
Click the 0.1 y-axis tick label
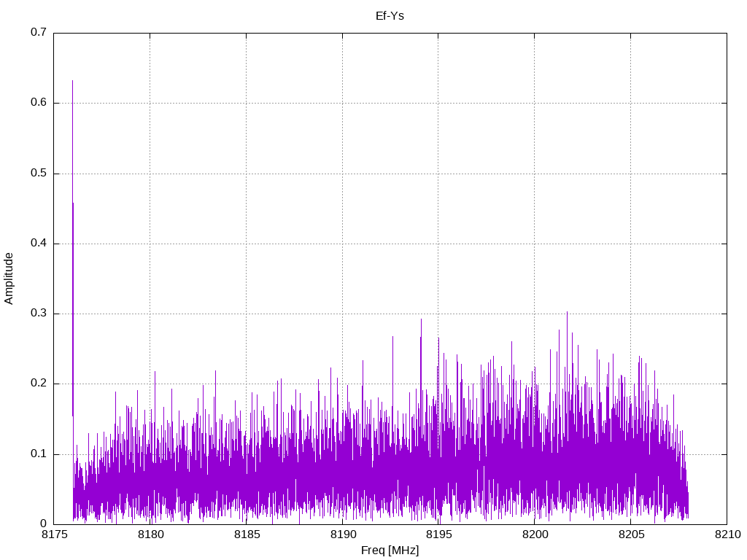39,454
